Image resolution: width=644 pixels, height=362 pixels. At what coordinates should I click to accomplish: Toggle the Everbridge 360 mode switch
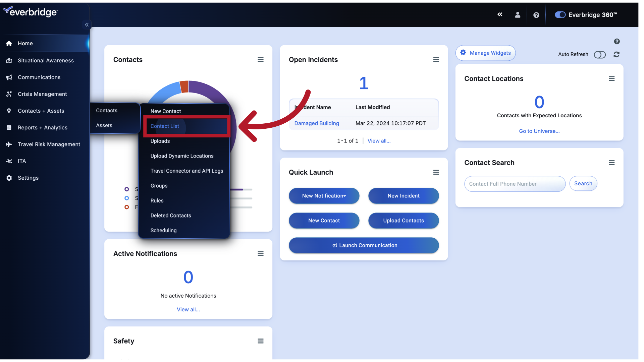click(x=559, y=15)
